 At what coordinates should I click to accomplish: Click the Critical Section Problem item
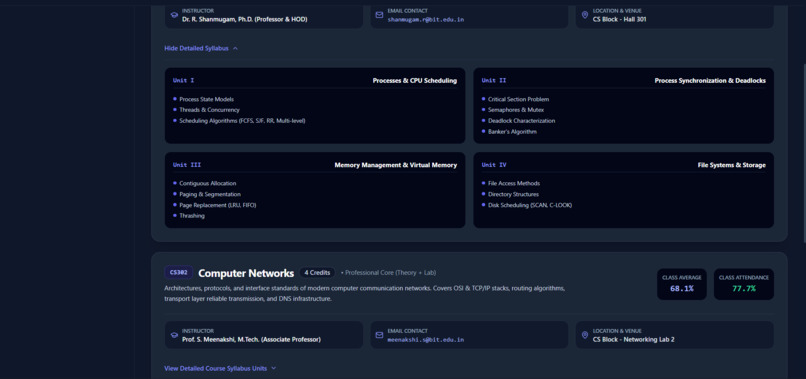pos(519,99)
